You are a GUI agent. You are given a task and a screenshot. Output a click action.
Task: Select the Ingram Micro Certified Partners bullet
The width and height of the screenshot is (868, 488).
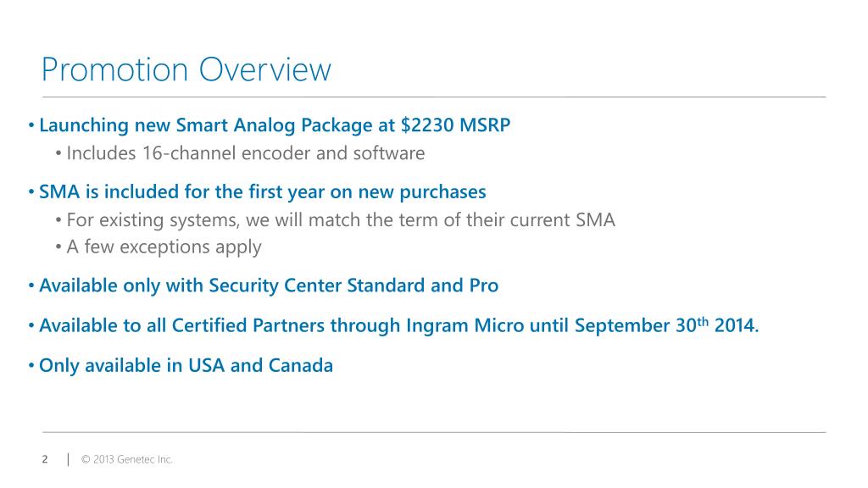tap(398, 325)
